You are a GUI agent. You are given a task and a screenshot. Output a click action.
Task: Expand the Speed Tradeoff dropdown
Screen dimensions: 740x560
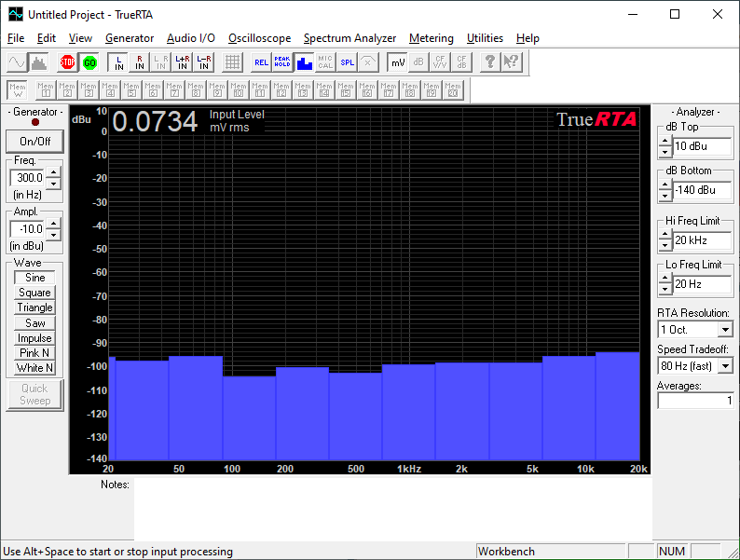tap(725, 366)
